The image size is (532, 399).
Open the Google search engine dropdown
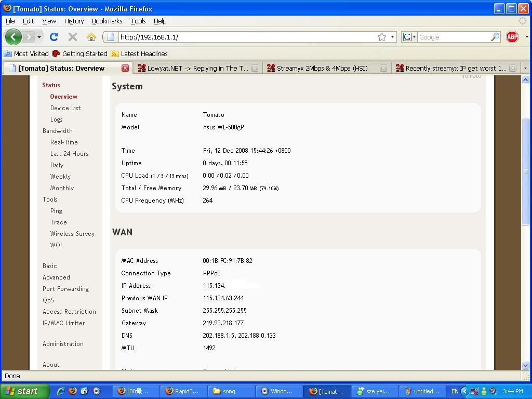click(409, 37)
